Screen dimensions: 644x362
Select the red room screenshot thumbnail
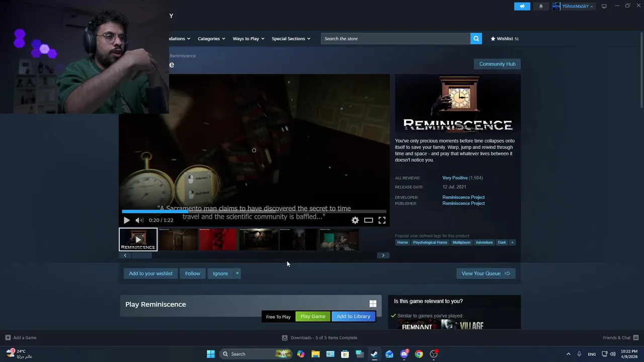pos(218,239)
